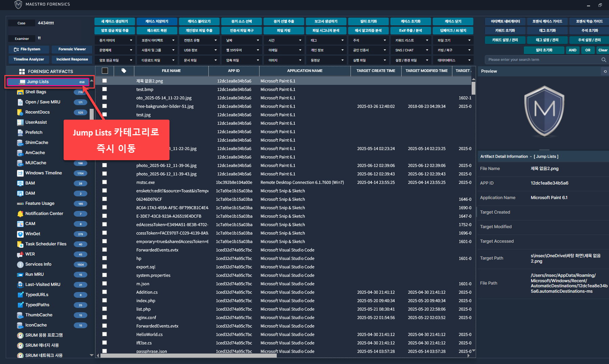Open the SNS / CHAT dropdown
Viewport: 609px width, 364px height.
[411, 50]
